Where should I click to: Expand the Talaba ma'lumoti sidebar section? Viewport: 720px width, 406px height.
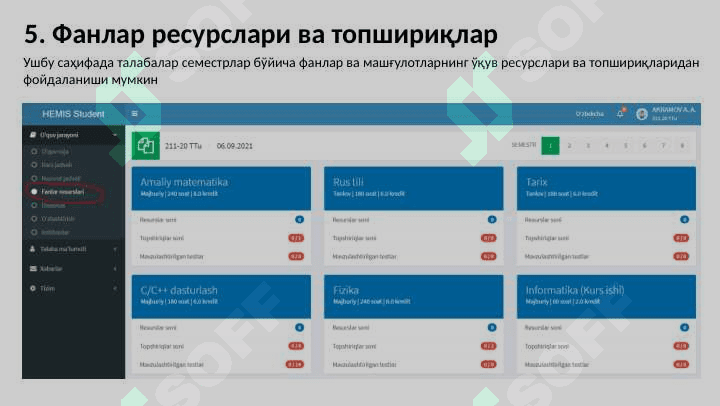[x=115, y=248]
